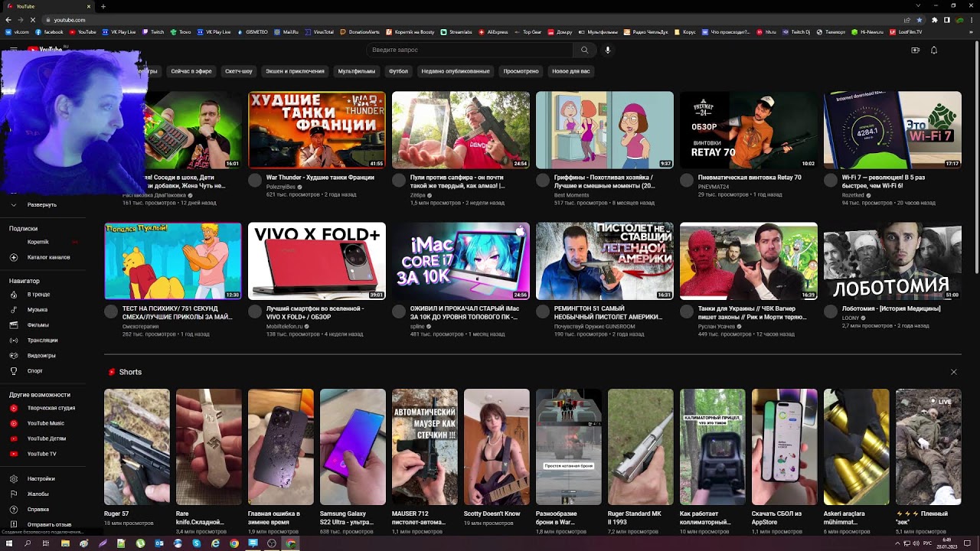The image size is (980, 551).
Task: Filter feed by Футбол chip
Action: pos(398,71)
